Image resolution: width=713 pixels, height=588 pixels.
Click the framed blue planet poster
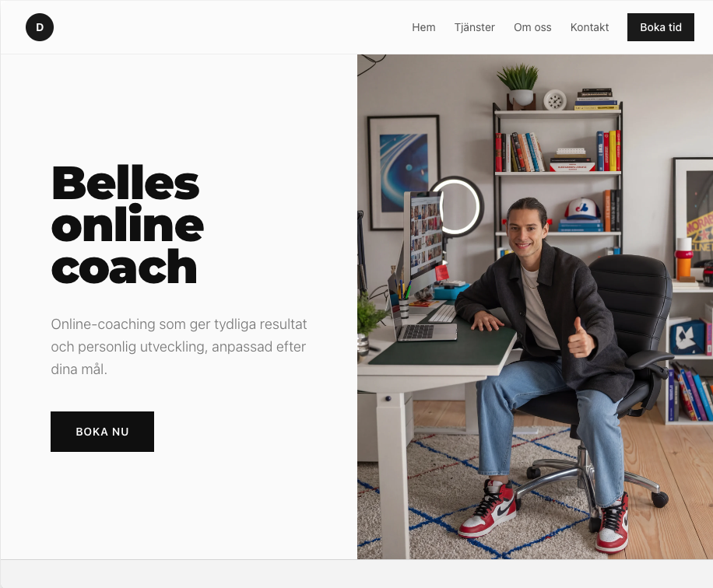coord(403,173)
